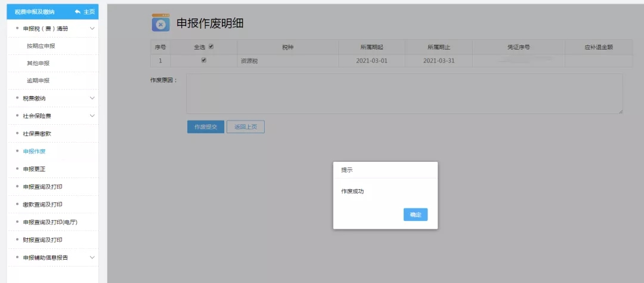Open the 申报查询及打印 menu item
Viewport: 644px width, 283px height.
point(43,186)
